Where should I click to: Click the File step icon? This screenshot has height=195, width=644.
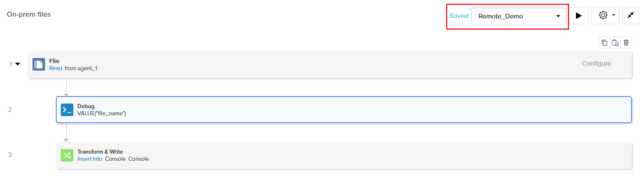pos(39,64)
